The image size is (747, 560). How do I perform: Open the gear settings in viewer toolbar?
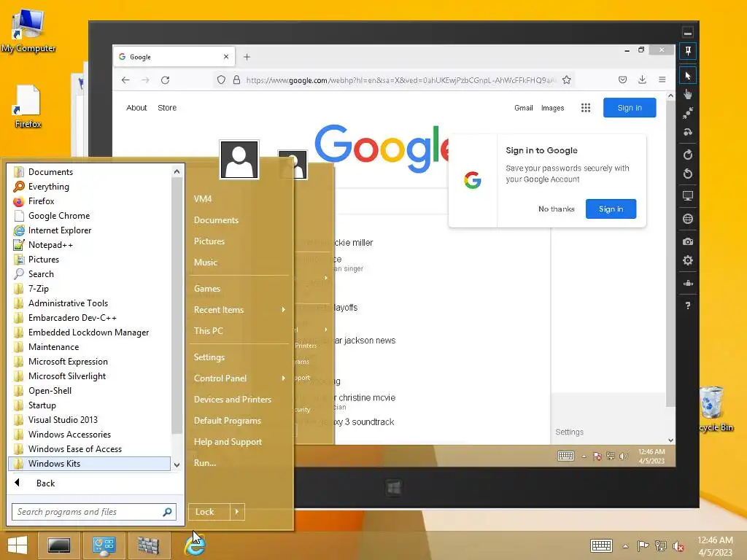coord(688,260)
